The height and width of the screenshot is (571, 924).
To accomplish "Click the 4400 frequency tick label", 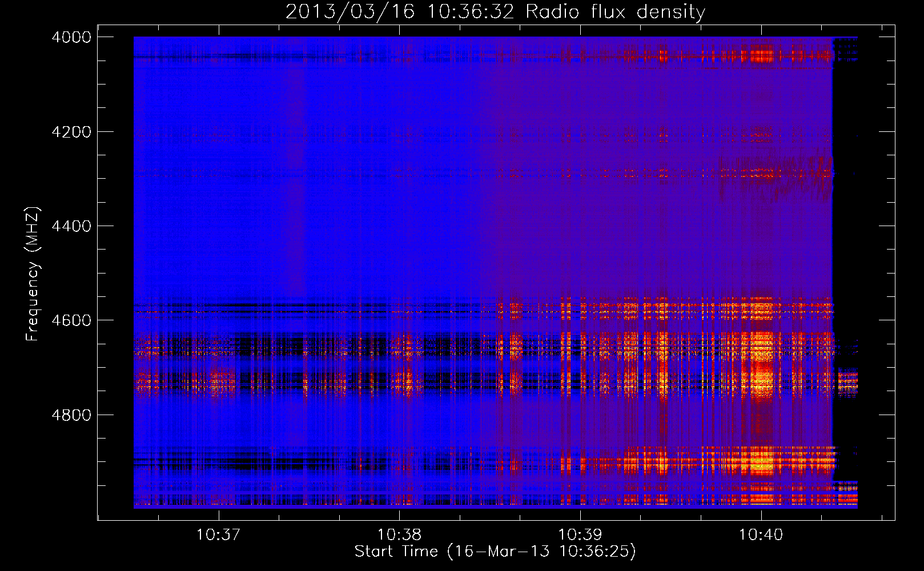I will [x=71, y=226].
